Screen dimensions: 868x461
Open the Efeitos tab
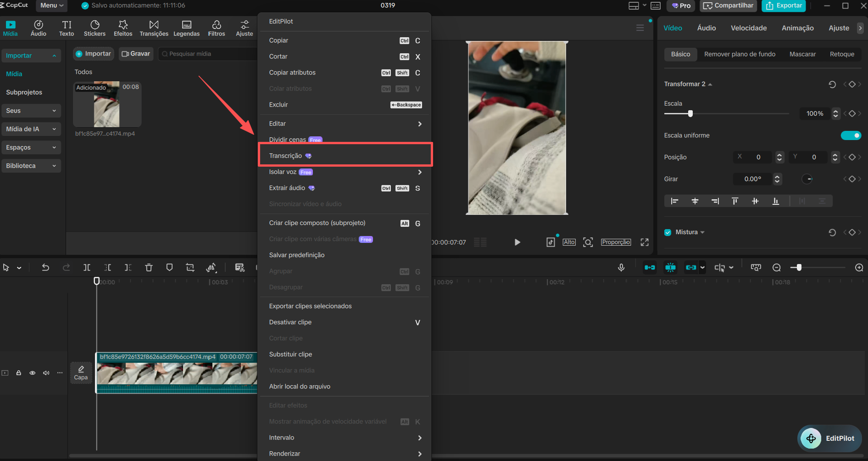[123, 28]
